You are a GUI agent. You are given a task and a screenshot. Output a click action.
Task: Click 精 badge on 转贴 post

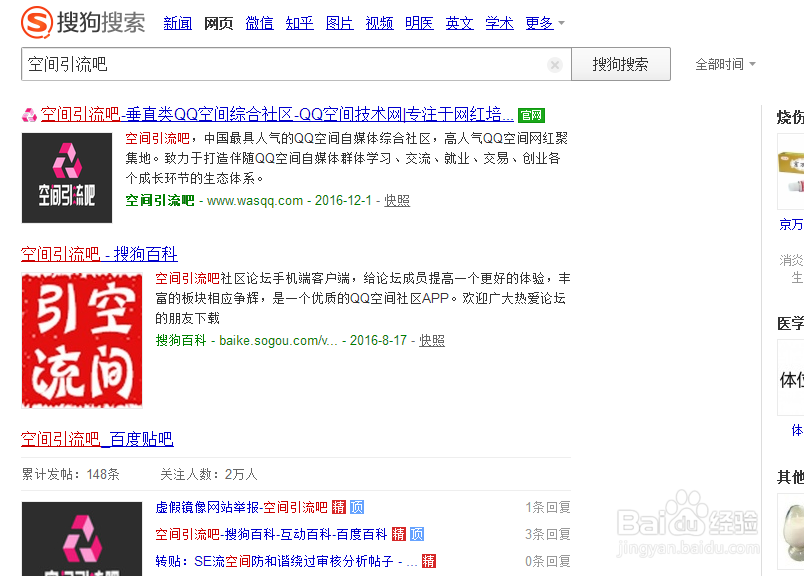(429, 561)
